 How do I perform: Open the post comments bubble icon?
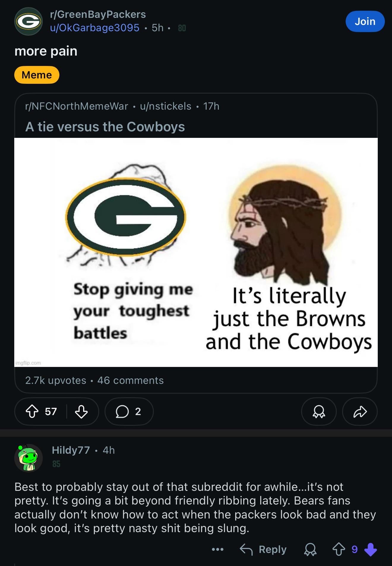coord(122,412)
